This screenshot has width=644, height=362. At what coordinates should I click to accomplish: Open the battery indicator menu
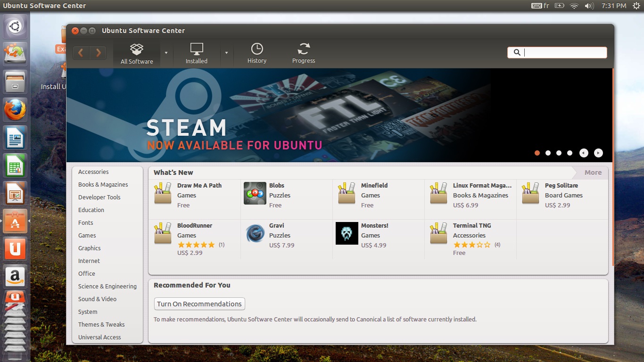tap(560, 6)
